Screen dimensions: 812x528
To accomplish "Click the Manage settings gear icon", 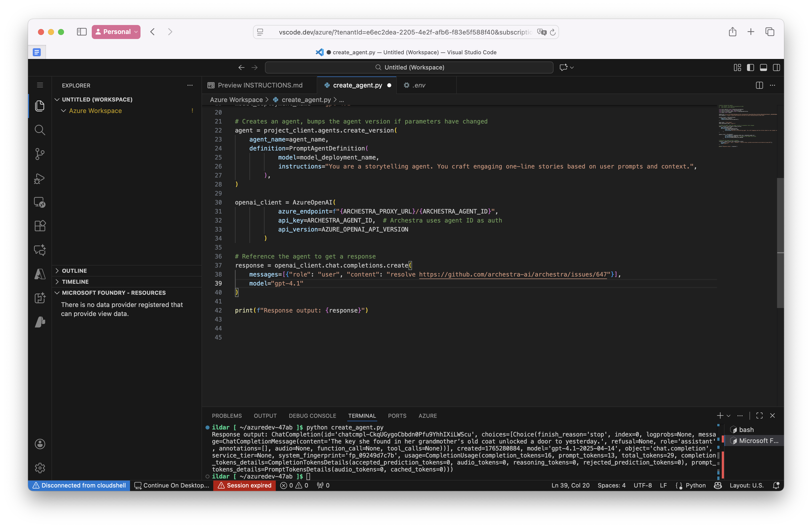I will [40, 468].
